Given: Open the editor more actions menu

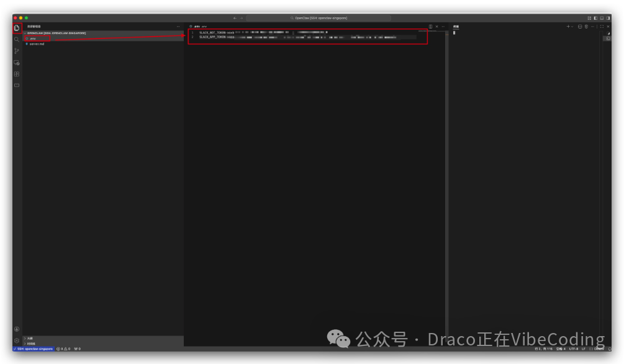Looking at the screenshot, I should (443, 27).
